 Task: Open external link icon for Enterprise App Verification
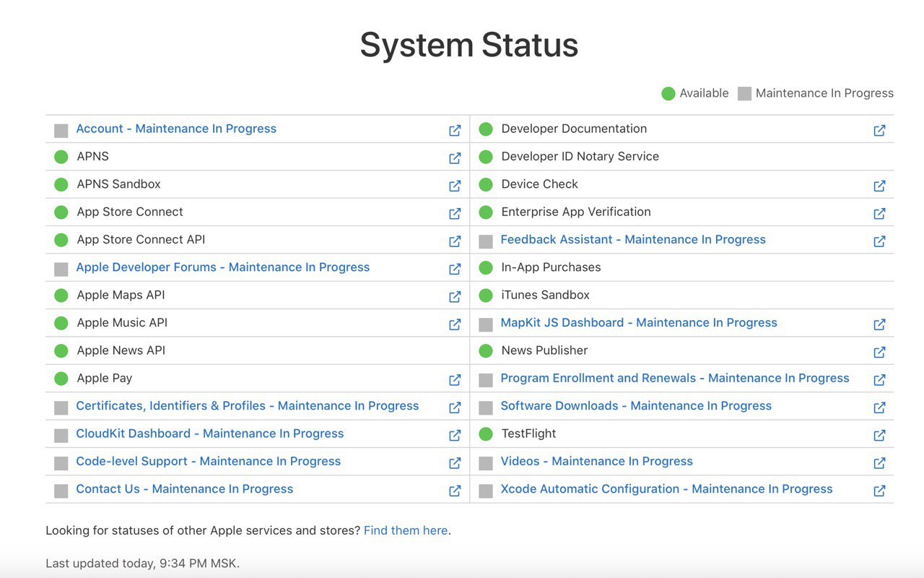click(879, 213)
